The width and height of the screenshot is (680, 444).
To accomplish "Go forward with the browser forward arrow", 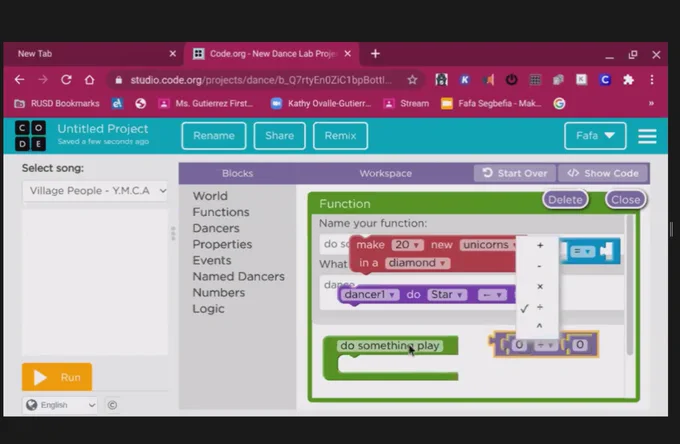I will tap(43, 80).
